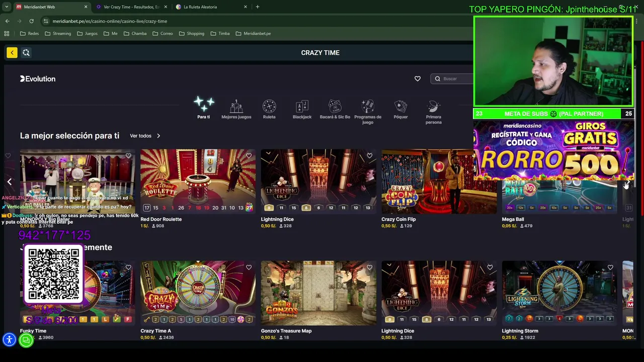
Task: Open the casino search magnifier icon
Action: pyautogui.click(x=26, y=52)
